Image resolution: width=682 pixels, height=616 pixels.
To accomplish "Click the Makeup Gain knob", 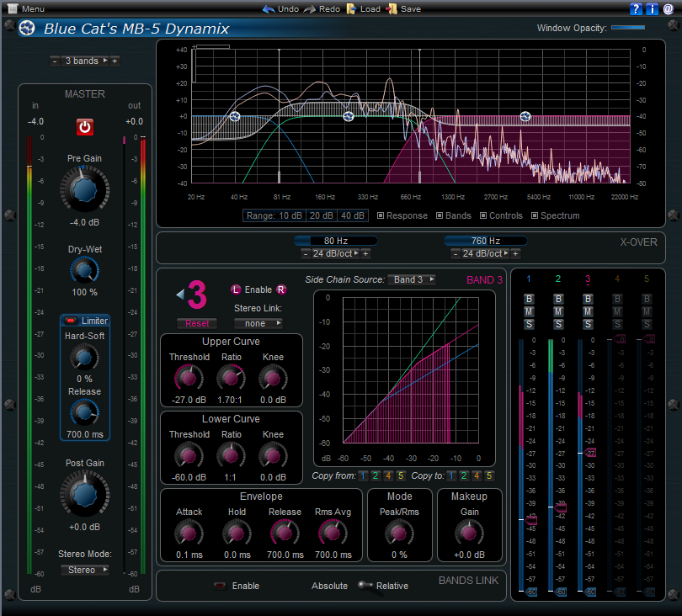I will (x=469, y=533).
